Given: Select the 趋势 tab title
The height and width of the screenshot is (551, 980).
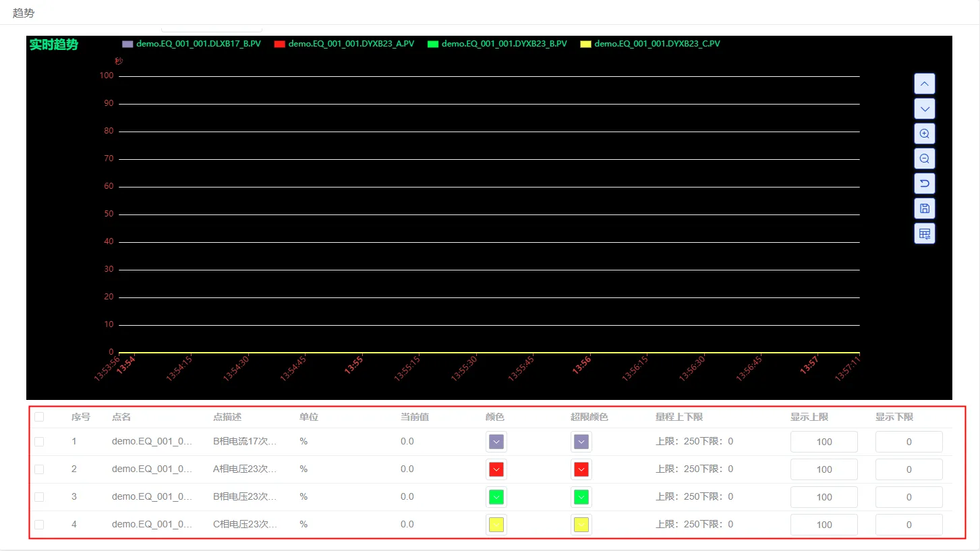Looking at the screenshot, I should [24, 13].
